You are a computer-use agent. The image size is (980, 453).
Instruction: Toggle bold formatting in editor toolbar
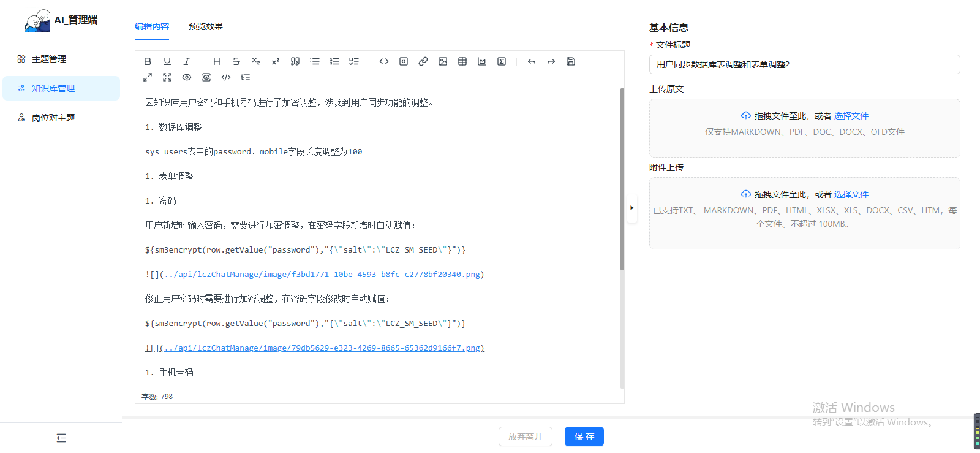(x=148, y=61)
